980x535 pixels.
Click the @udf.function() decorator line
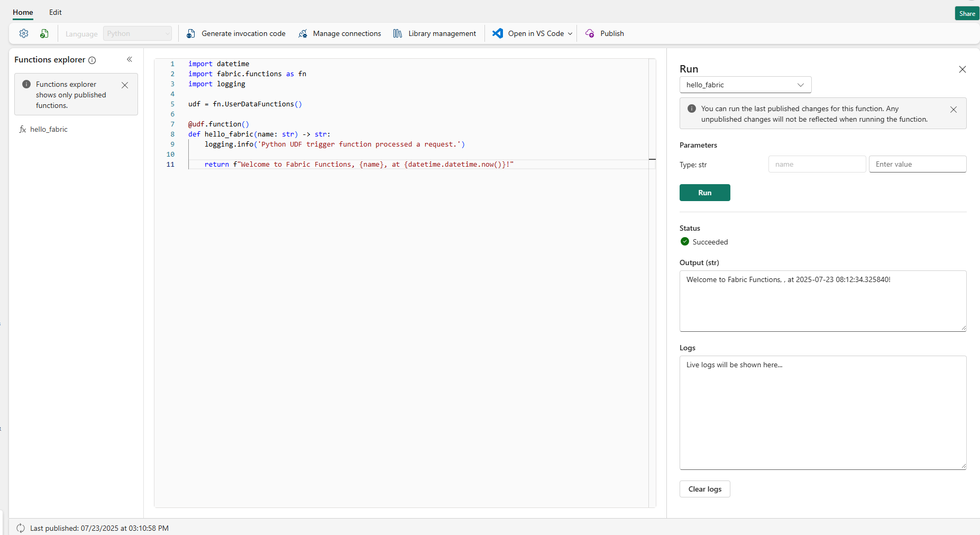(218, 124)
